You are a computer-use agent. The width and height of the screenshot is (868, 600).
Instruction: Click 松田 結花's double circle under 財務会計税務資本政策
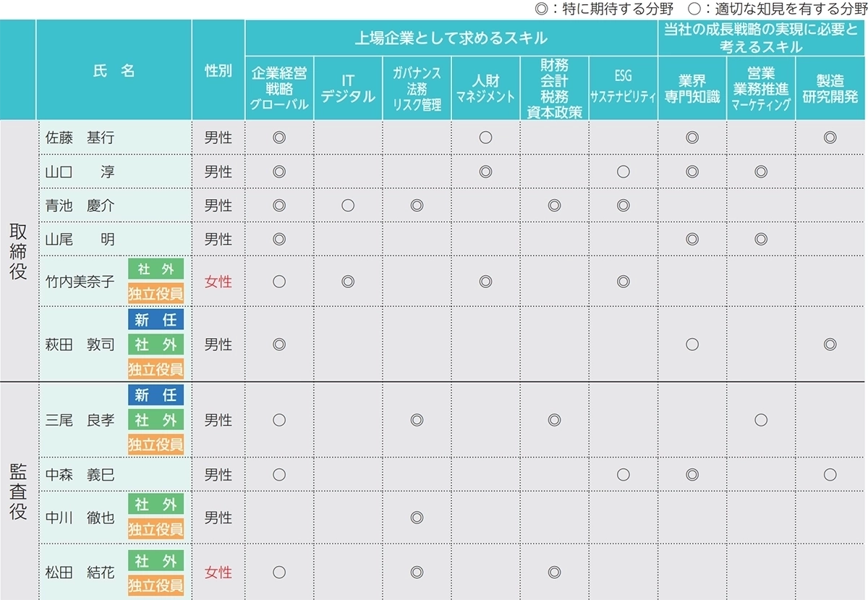point(554,572)
